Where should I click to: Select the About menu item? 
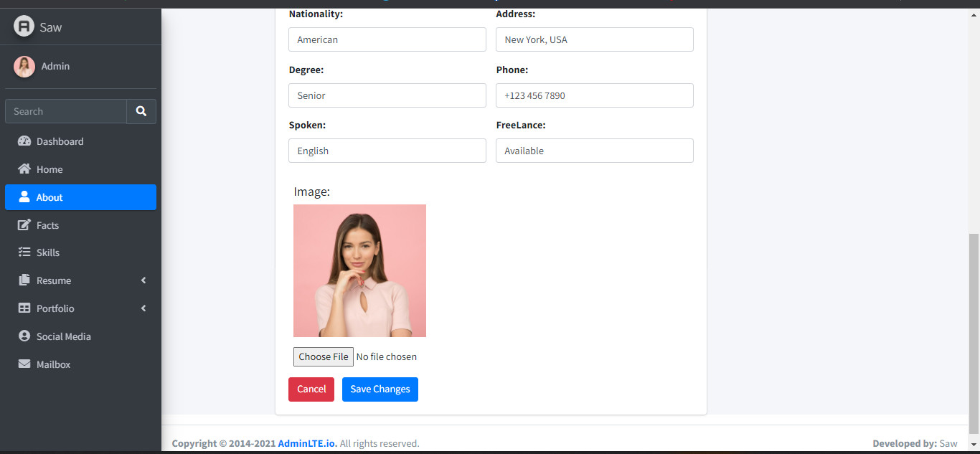(x=80, y=197)
